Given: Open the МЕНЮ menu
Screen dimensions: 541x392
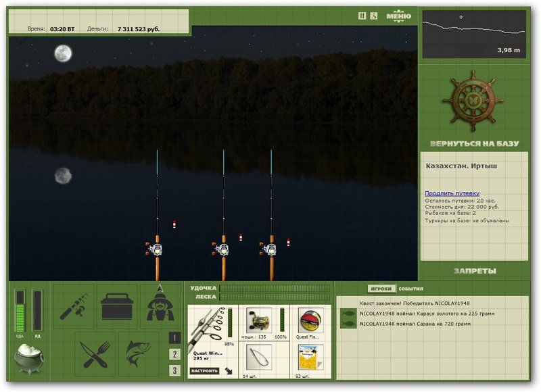Looking at the screenshot, I should pos(398,16).
